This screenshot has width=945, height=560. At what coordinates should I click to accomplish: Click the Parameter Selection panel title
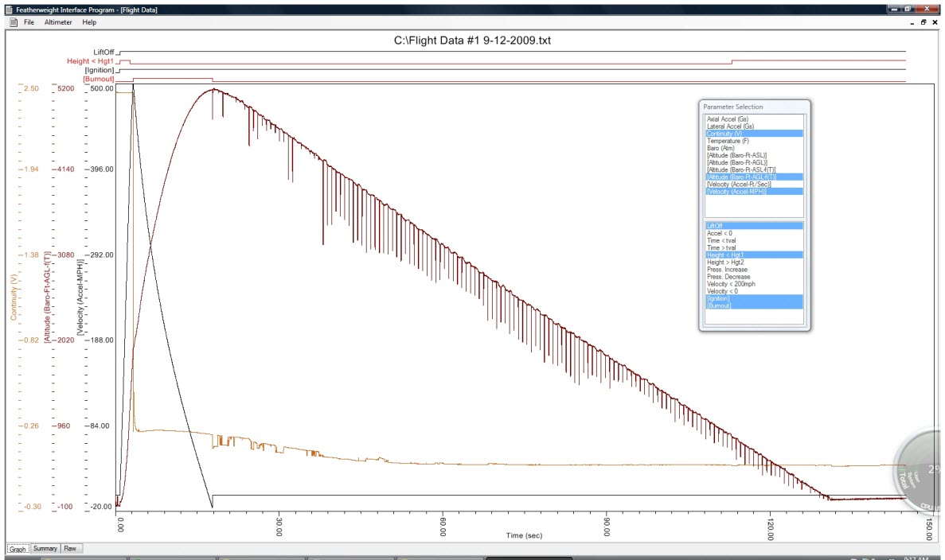tap(733, 107)
